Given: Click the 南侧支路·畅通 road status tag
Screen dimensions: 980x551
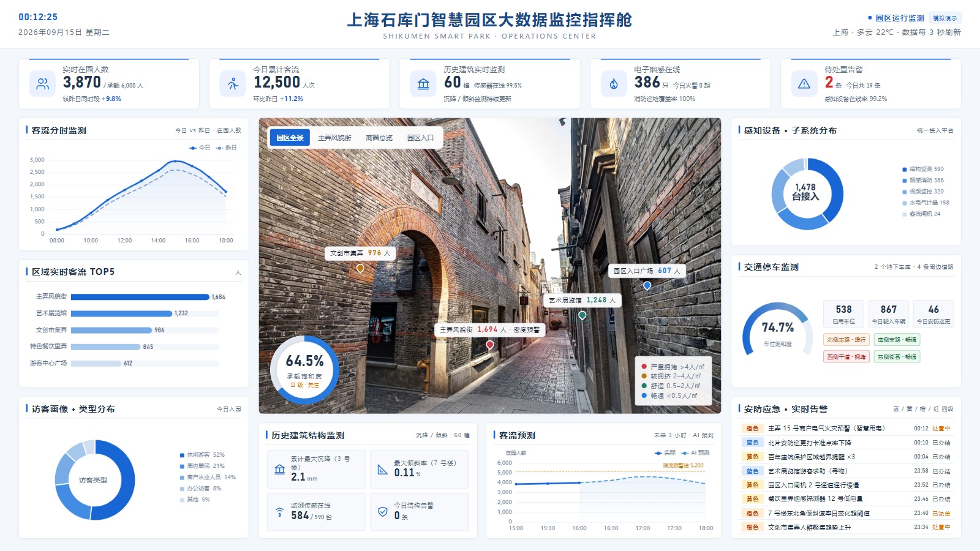Looking at the screenshot, I should (x=897, y=340).
